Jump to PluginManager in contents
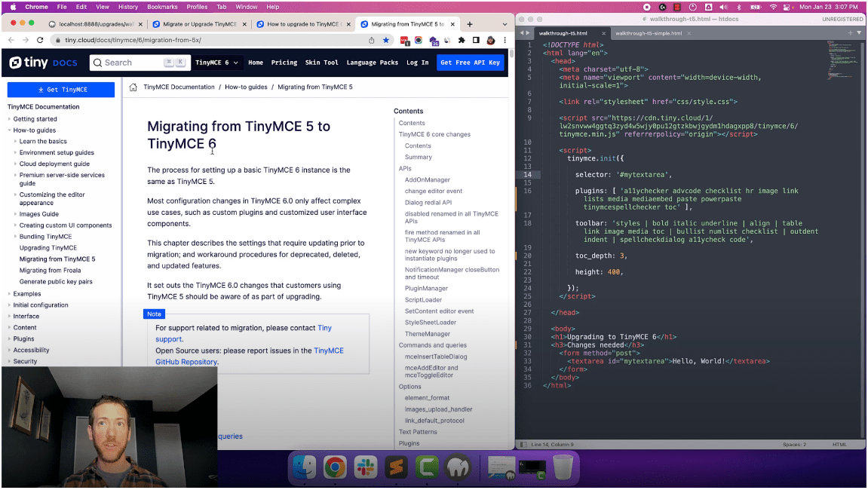 426,289
